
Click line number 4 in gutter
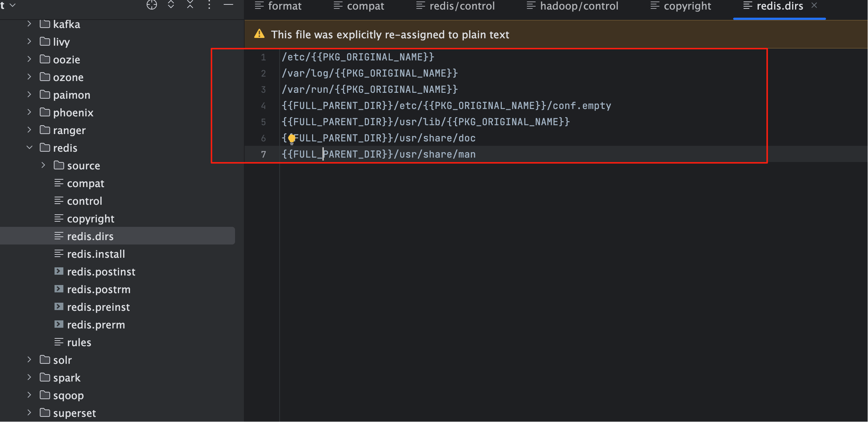pos(263,106)
